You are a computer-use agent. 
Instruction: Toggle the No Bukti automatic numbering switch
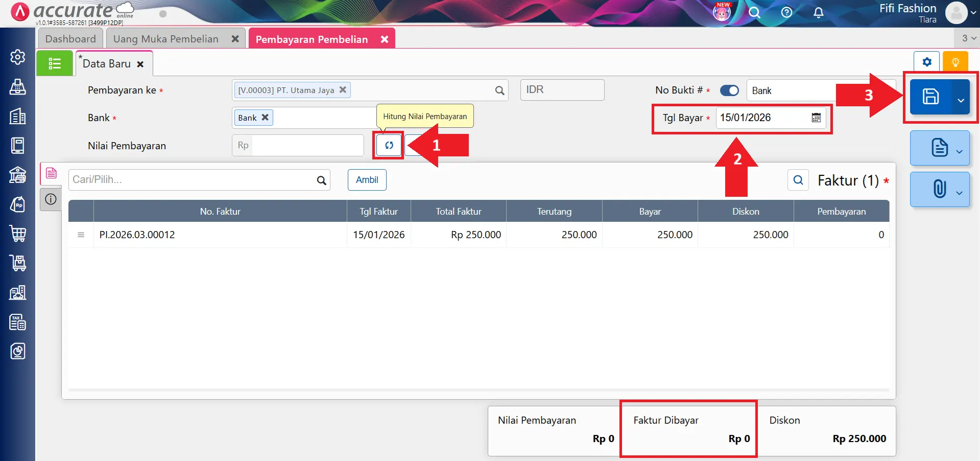[729, 90]
